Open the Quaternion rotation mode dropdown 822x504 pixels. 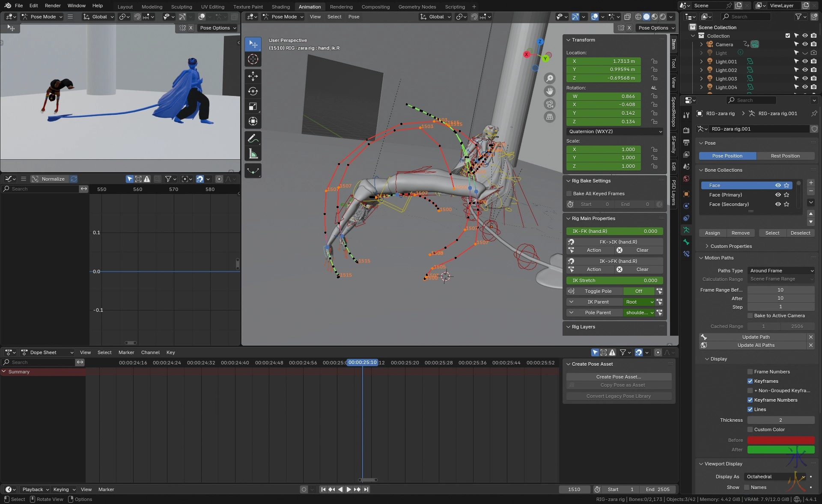pos(615,131)
